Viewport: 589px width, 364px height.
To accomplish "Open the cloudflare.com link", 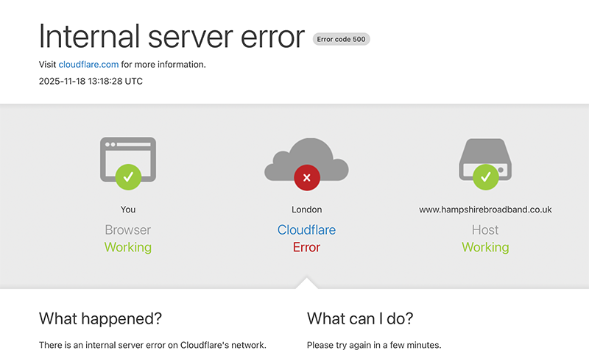I will tap(88, 65).
